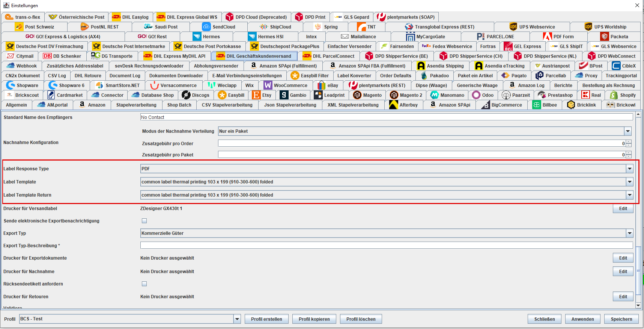The width and height of the screenshot is (644, 329).
Task: Select the Einfacher Versender tab
Action: (349, 46)
